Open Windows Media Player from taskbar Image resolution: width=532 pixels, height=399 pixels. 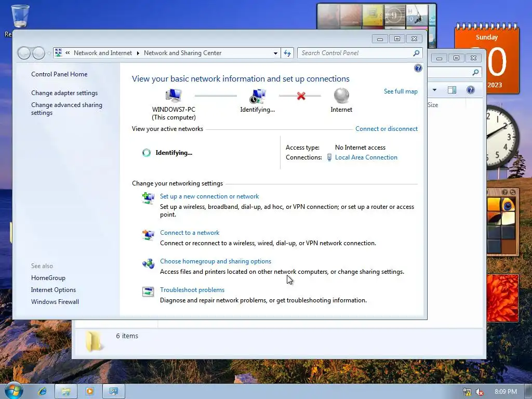click(89, 392)
